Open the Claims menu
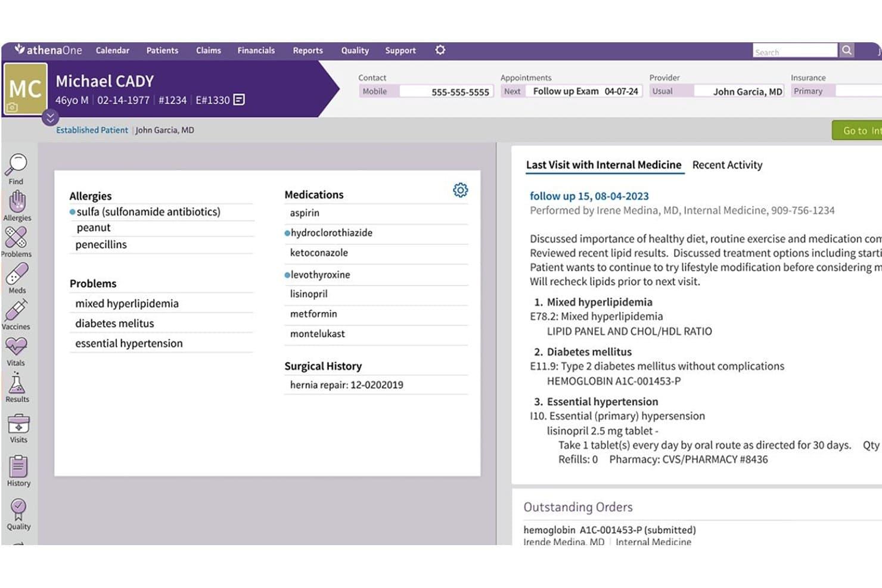Viewport: 882px width, 588px height. pyautogui.click(x=209, y=51)
